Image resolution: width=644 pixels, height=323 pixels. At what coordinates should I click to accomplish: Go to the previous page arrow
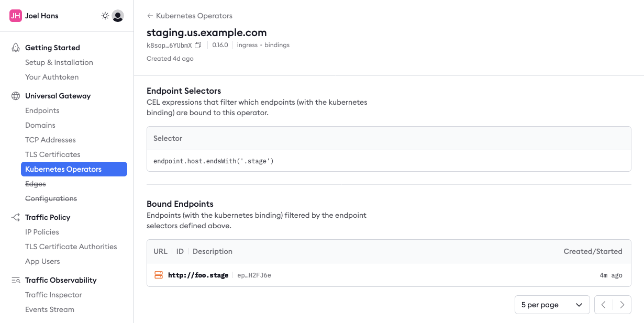(x=604, y=305)
